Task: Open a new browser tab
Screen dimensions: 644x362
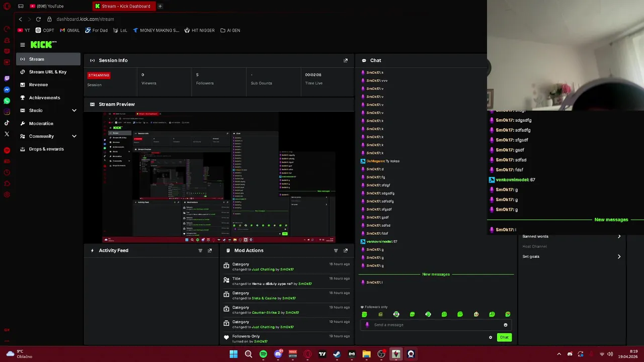Action: click(x=160, y=6)
